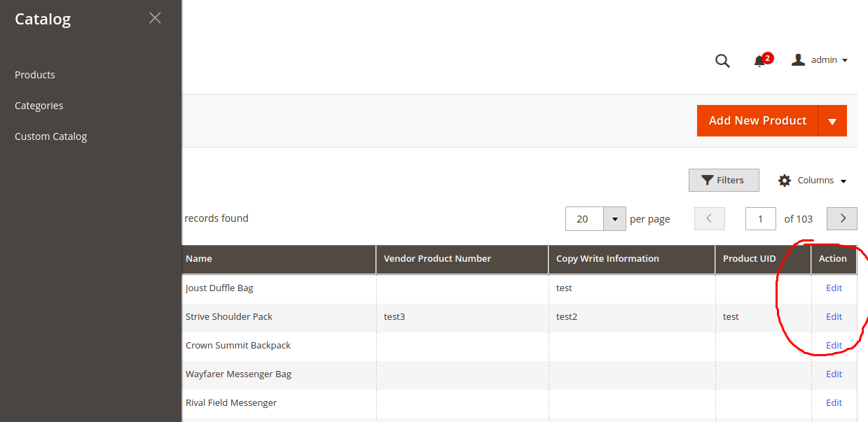Viewport: 868px width, 422px height.
Task: Click the Columns gear icon
Action: click(785, 181)
